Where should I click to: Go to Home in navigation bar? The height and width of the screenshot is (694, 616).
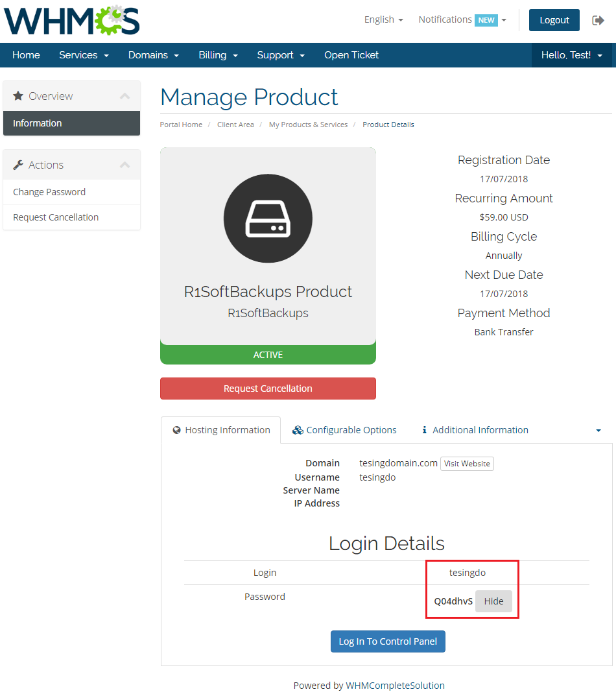point(26,55)
